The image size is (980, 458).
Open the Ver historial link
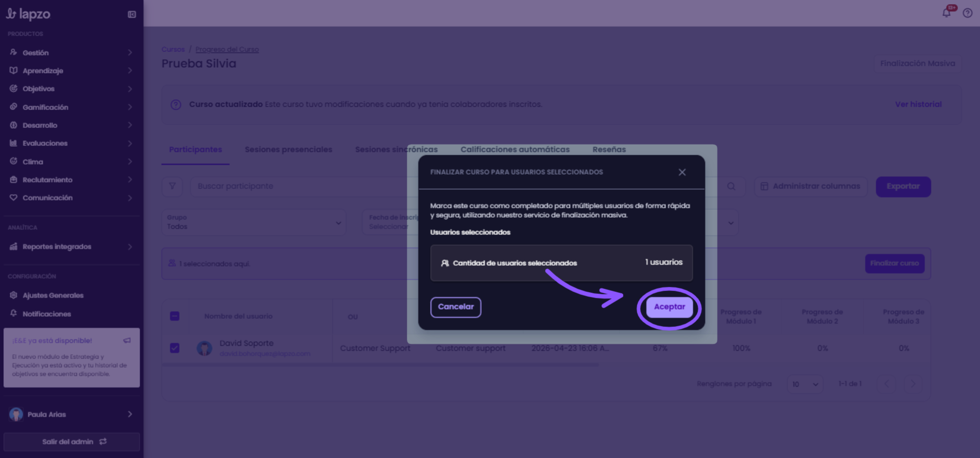tap(918, 104)
